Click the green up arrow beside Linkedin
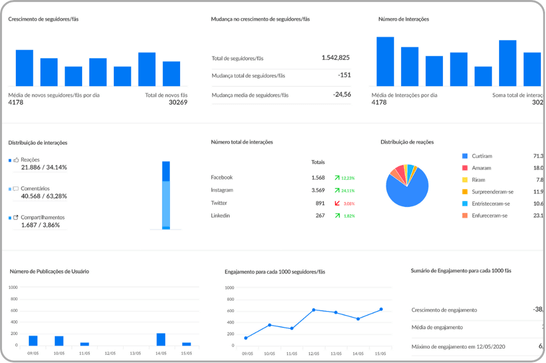 point(337,216)
